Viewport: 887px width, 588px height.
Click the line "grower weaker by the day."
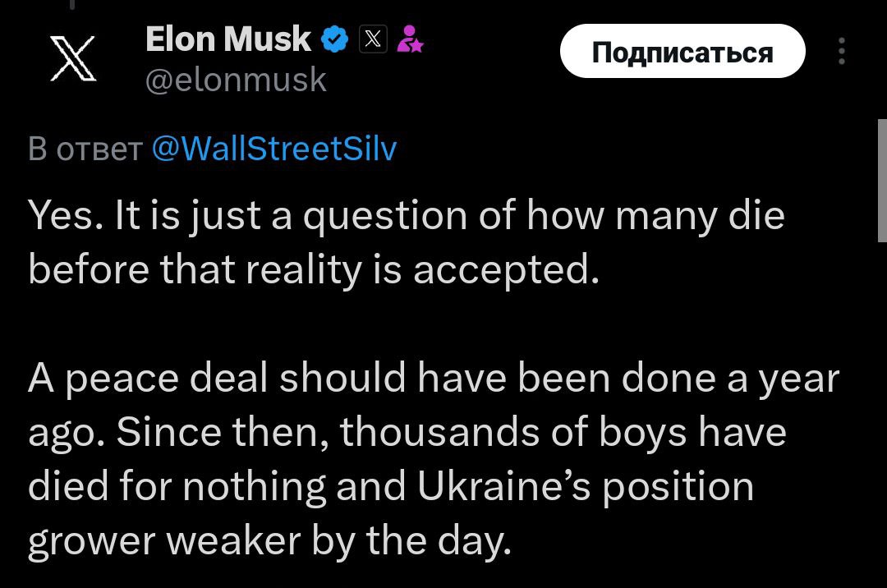(269, 540)
